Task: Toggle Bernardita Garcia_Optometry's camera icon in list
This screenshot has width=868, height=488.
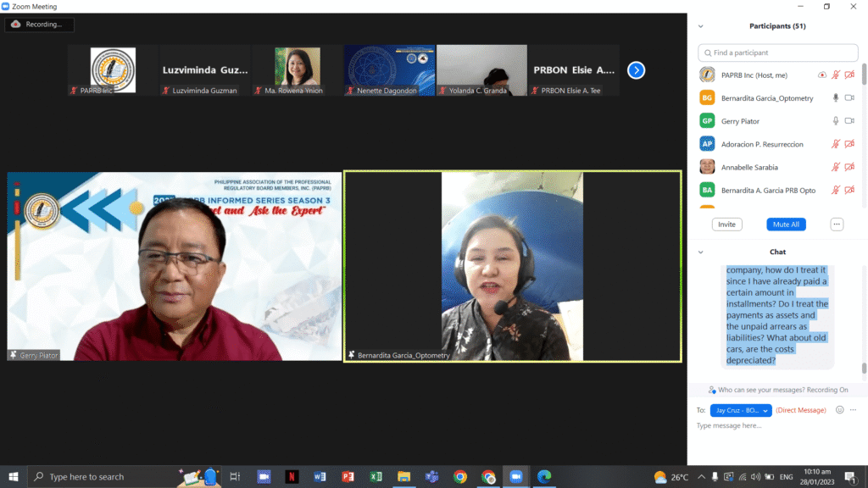Action: point(849,98)
